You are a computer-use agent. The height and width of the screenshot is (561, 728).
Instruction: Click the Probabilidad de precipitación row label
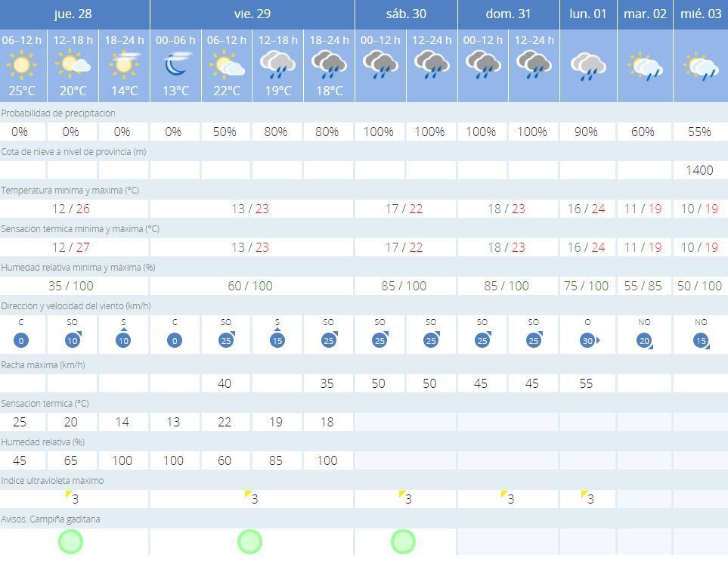click(58, 113)
